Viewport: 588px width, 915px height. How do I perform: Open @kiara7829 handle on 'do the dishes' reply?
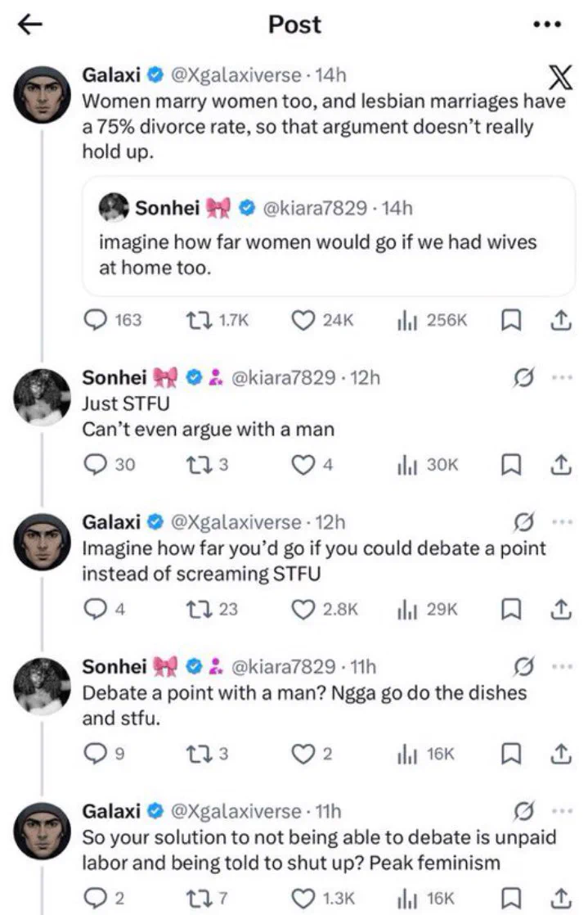point(284,666)
